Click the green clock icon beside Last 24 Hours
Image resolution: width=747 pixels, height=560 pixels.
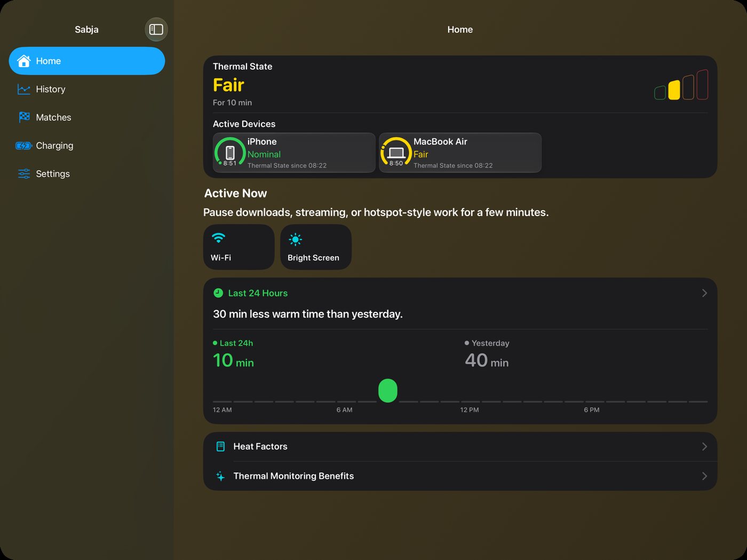pos(218,293)
